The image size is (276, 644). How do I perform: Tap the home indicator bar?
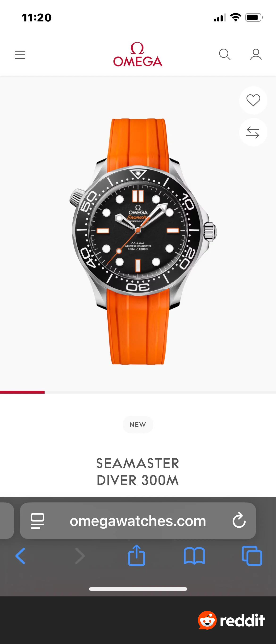pyautogui.click(x=138, y=589)
